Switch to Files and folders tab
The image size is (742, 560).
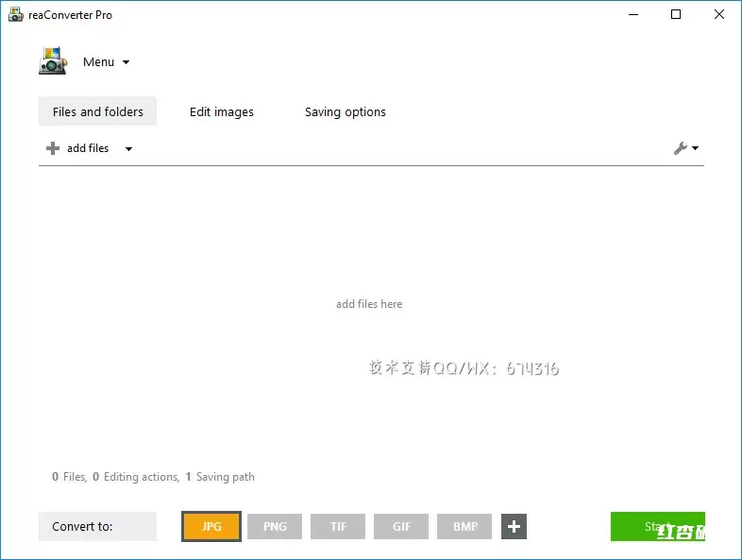pyautogui.click(x=97, y=111)
